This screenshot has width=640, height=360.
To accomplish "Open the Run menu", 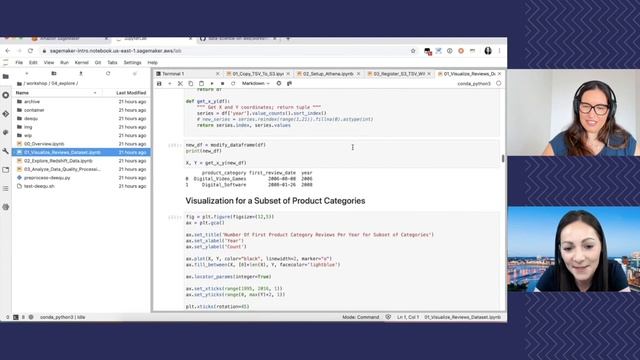I will tap(64, 63).
